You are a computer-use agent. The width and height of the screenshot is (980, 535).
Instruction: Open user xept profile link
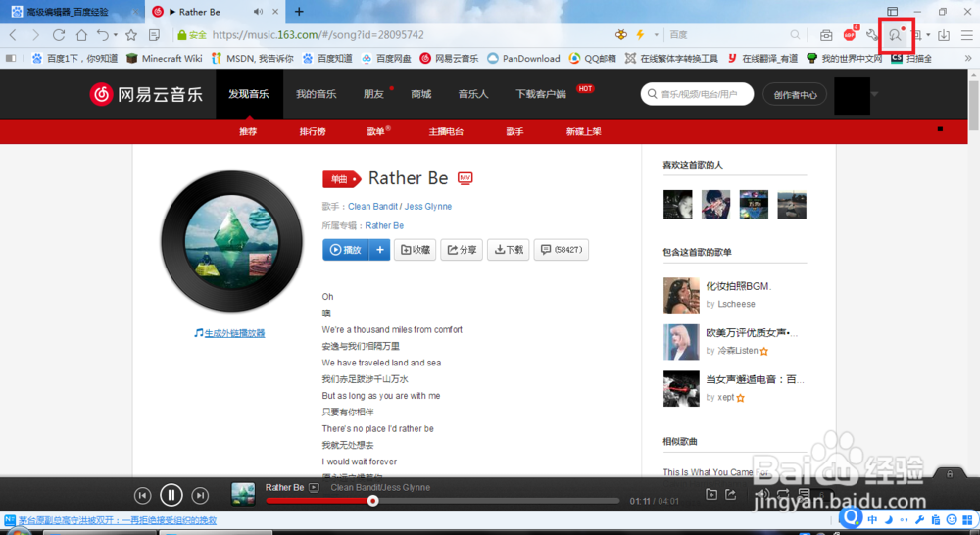coord(725,398)
